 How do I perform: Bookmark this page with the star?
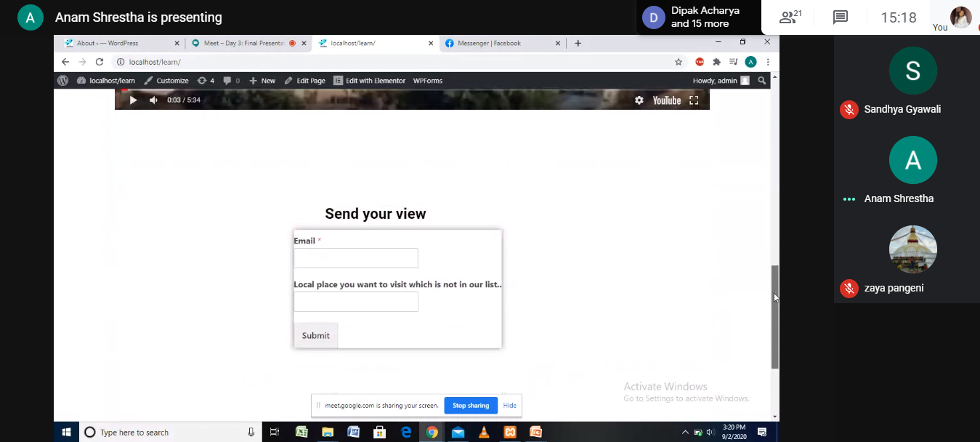[x=679, y=62]
